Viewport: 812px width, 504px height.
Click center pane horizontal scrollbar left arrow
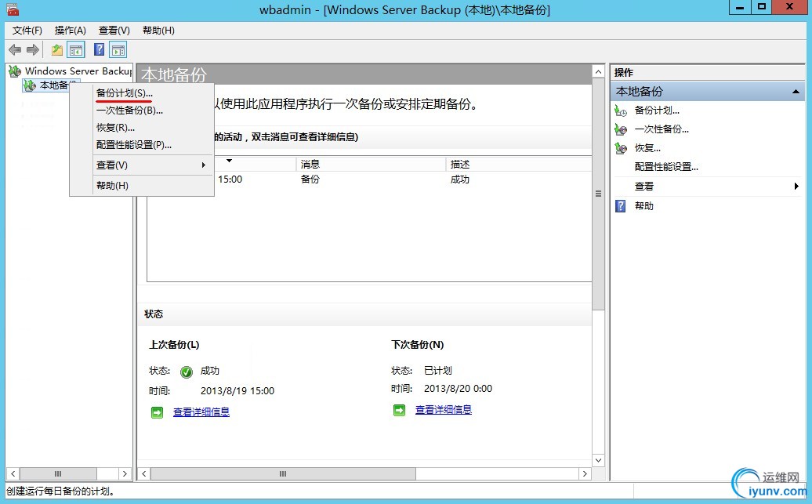click(x=144, y=473)
